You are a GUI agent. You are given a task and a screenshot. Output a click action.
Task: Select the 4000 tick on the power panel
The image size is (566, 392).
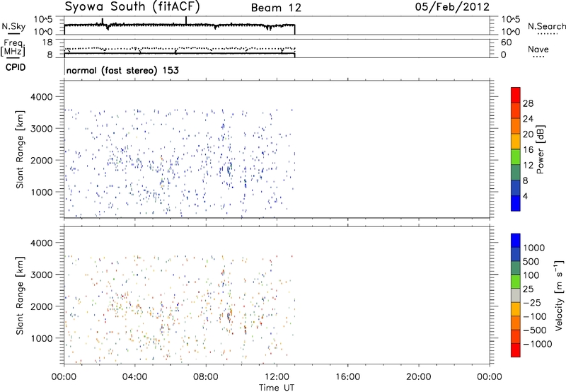[x=42, y=97]
